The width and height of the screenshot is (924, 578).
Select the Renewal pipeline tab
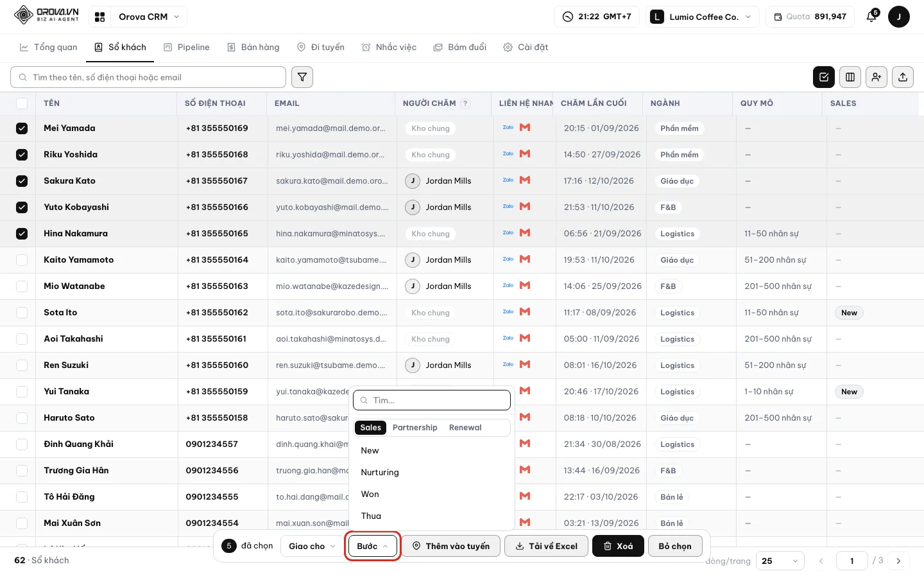pyautogui.click(x=465, y=428)
